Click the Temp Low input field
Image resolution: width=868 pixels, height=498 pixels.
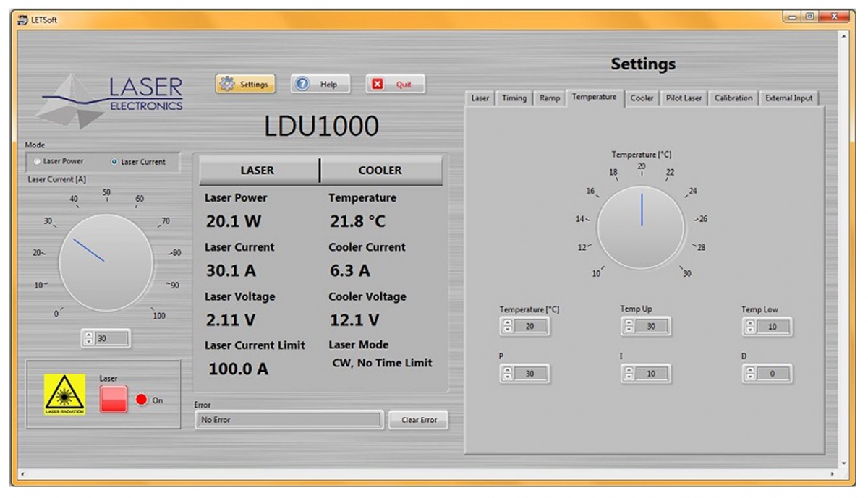(773, 327)
